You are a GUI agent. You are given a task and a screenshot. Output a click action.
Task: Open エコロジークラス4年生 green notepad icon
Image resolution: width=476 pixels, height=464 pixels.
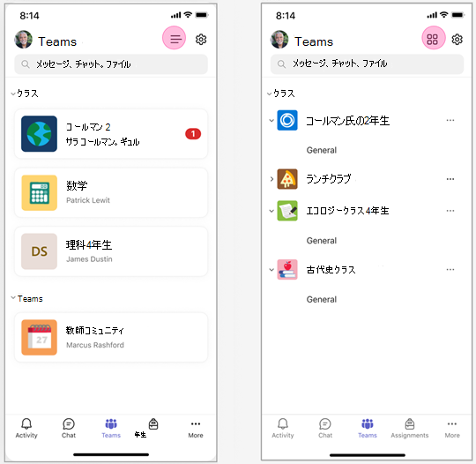click(x=287, y=211)
